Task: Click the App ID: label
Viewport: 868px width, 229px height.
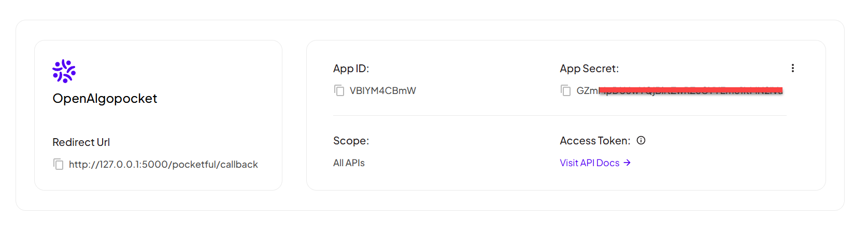Action: pyautogui.click(x=351, y=69)
